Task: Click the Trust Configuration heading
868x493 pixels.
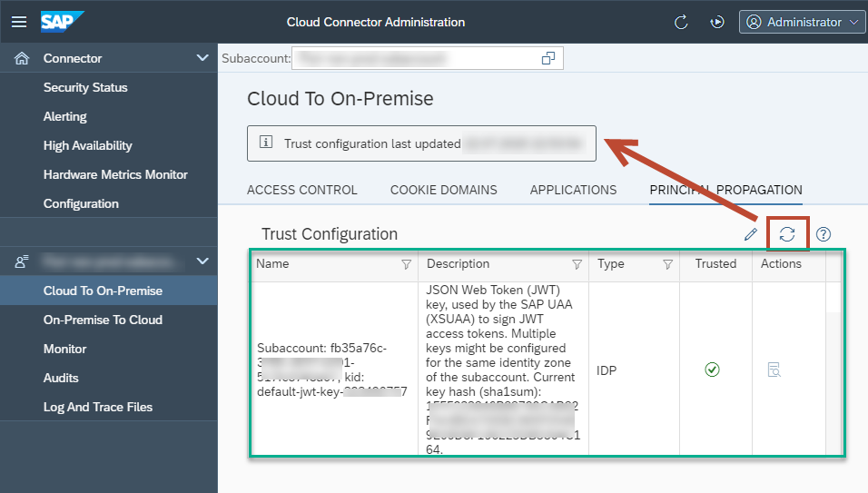Action: pos(330,234)
